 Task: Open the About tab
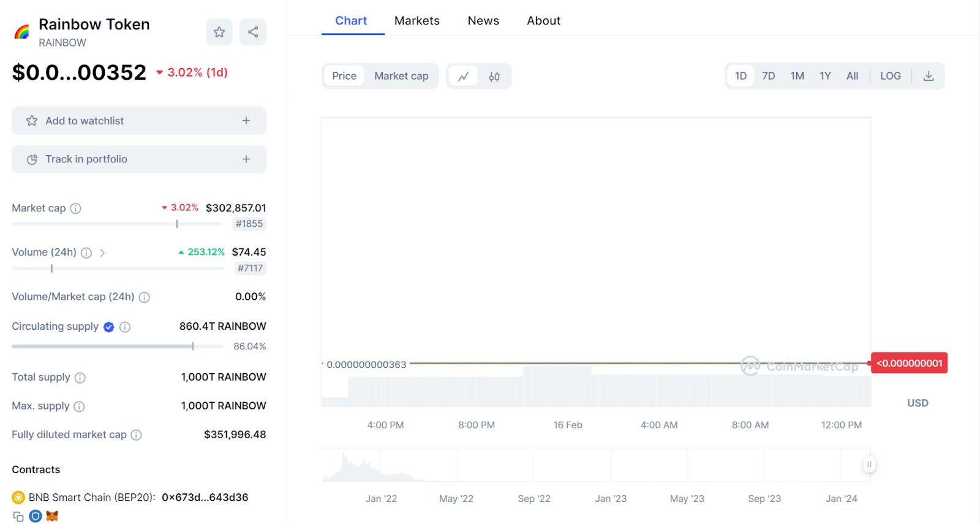544,21
